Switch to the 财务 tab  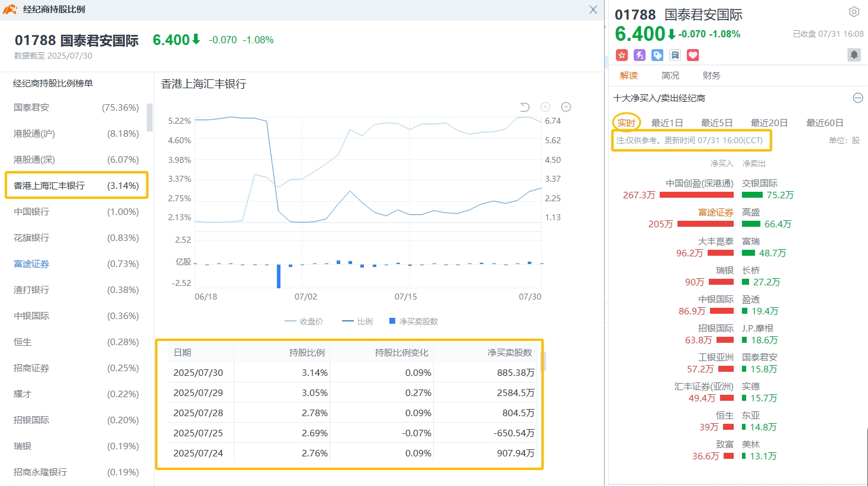712,76
